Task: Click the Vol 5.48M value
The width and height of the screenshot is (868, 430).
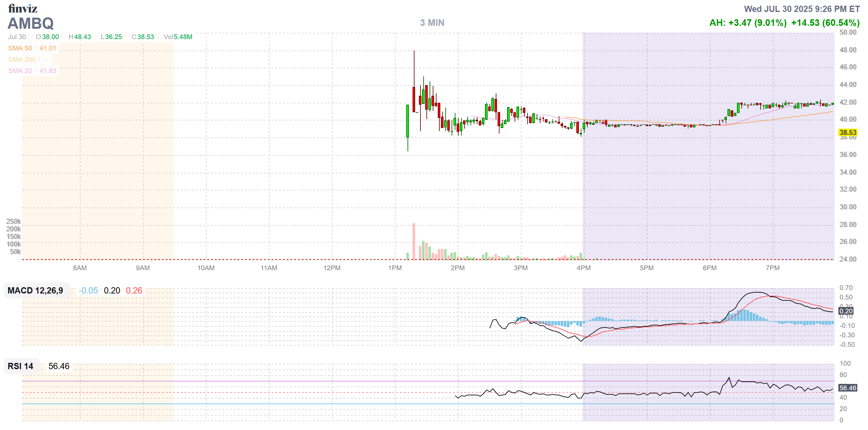Action: point(183,37)
